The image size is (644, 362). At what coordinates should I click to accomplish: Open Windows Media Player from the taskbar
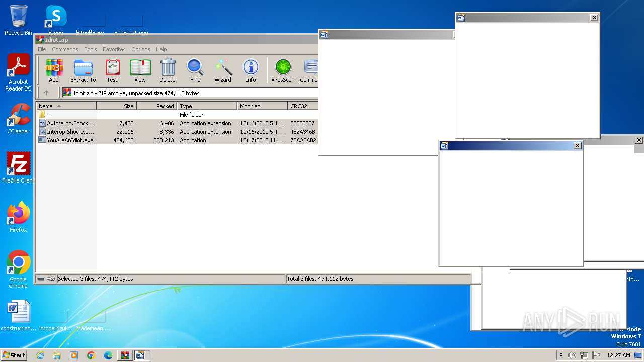coord(74,355)
